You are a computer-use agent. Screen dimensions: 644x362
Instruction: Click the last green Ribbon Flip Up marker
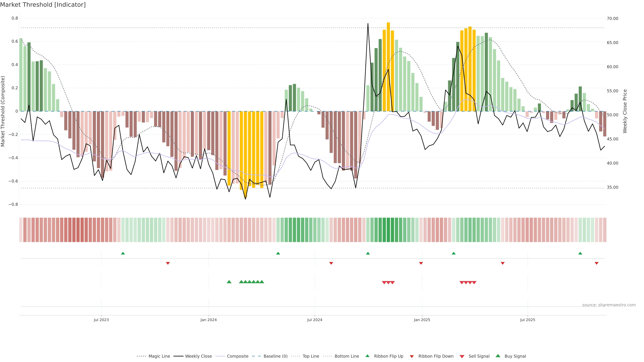pyautogui.click(x=580, y=253)
